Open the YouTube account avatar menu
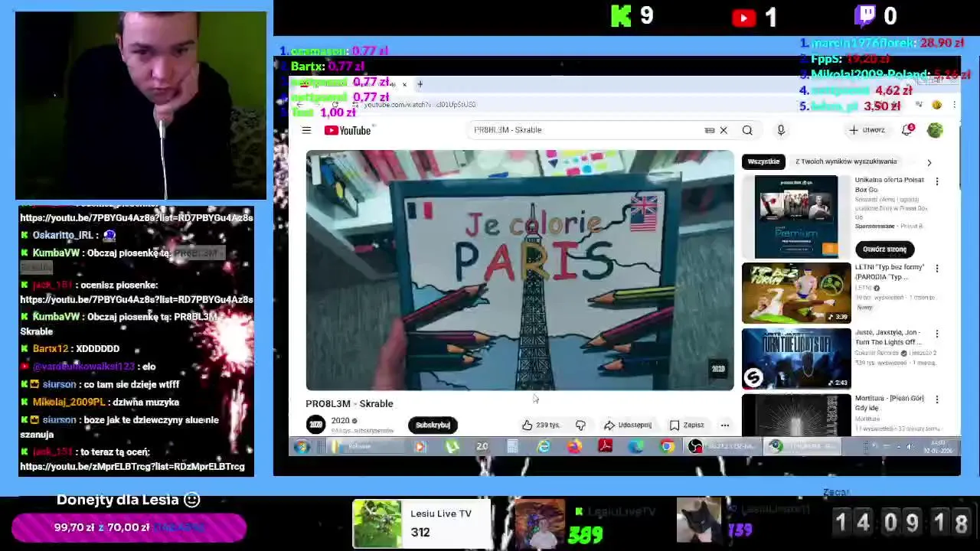This screenshot has width=980, height=551. point(935,130)
